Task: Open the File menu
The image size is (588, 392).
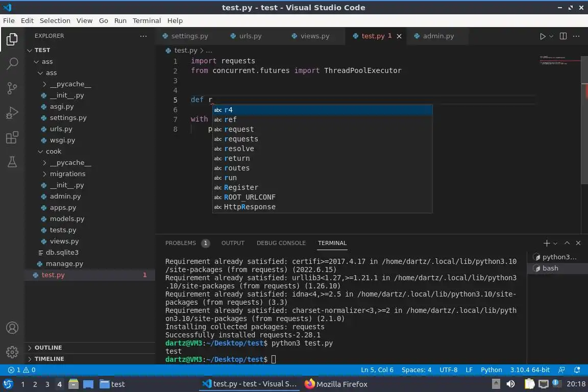Action: coord(9,20)
